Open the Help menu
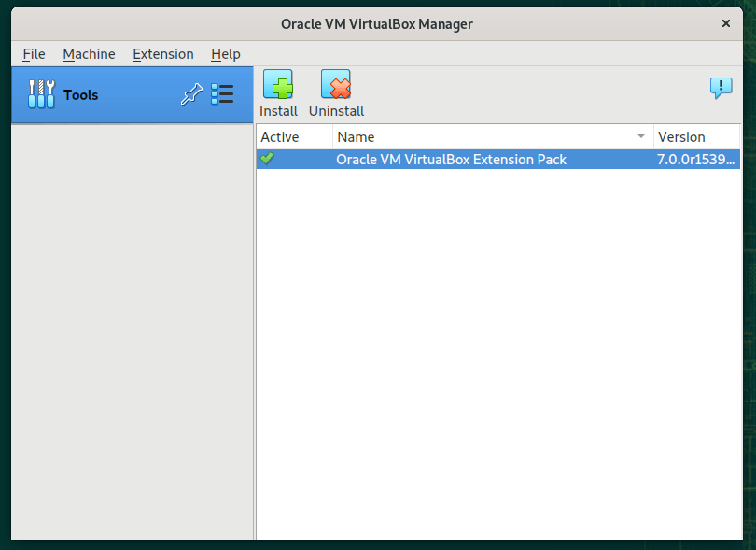Screen dimensions: 756x550 [x=226, y=54]
